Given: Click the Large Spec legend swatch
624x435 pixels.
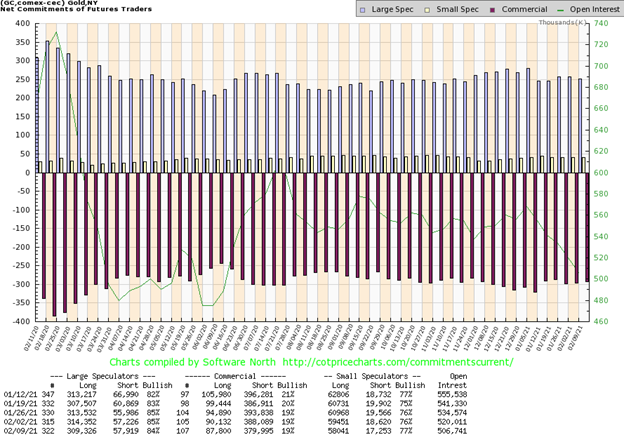Looking at the screenshot, I should (362, 10).
